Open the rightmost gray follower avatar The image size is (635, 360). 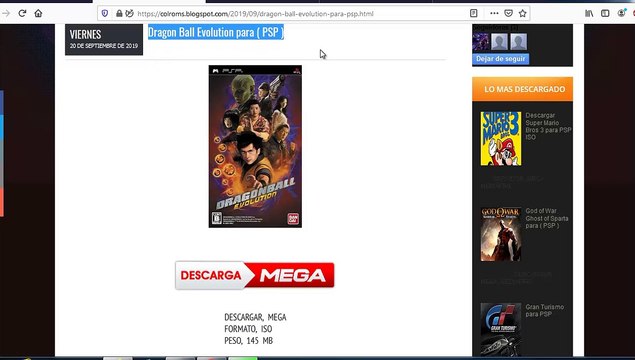pyautogui.click(x=518, y=42)
